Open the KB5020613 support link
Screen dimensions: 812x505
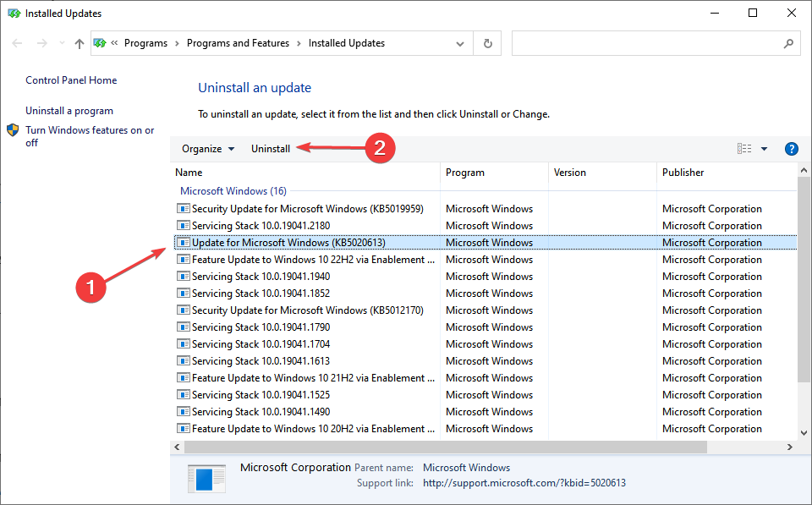coord(524,483)
